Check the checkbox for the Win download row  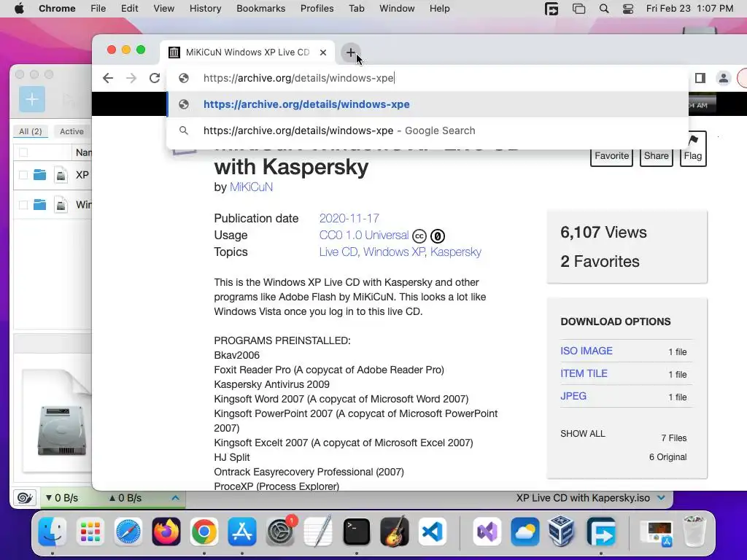[x=23, y=205]
